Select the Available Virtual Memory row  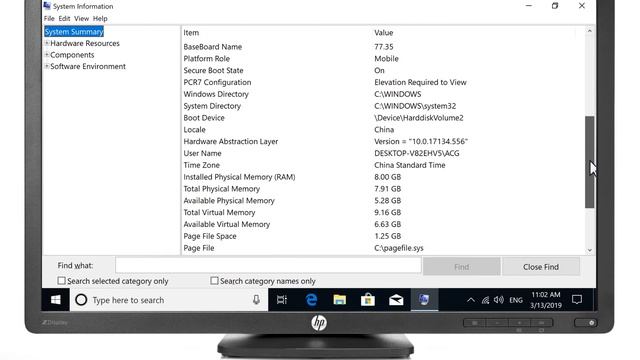click(383, 224)
